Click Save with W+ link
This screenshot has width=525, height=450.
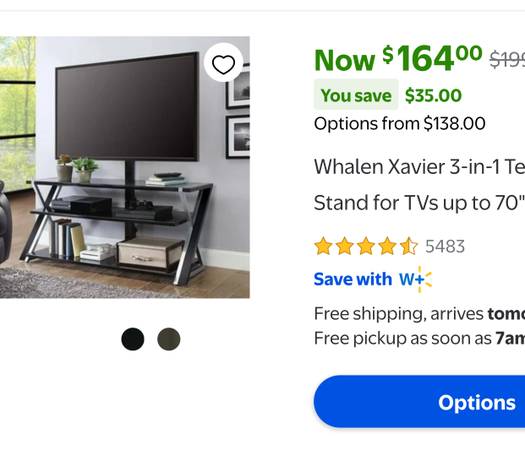pyautogui.click(x=373, y=279)
